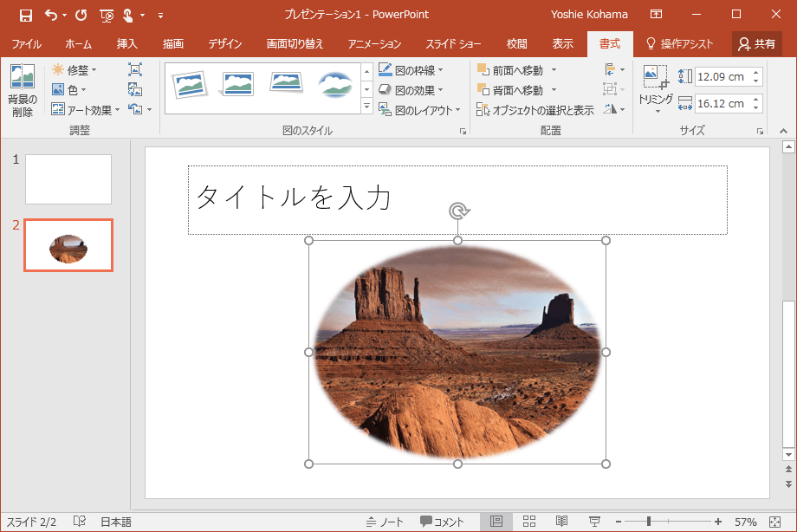
Task: Click the fit slide to window icon
Action: coord(774,522)
